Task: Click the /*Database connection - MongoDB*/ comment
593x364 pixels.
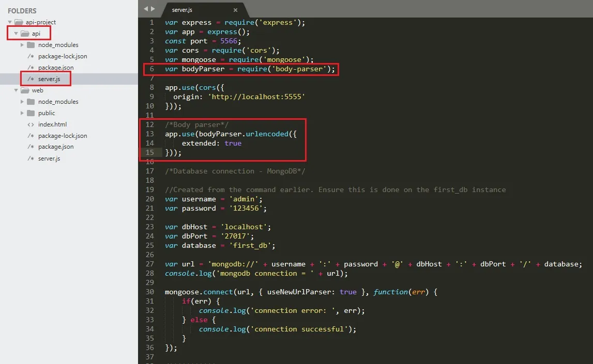Action: [x=235, y=171]
